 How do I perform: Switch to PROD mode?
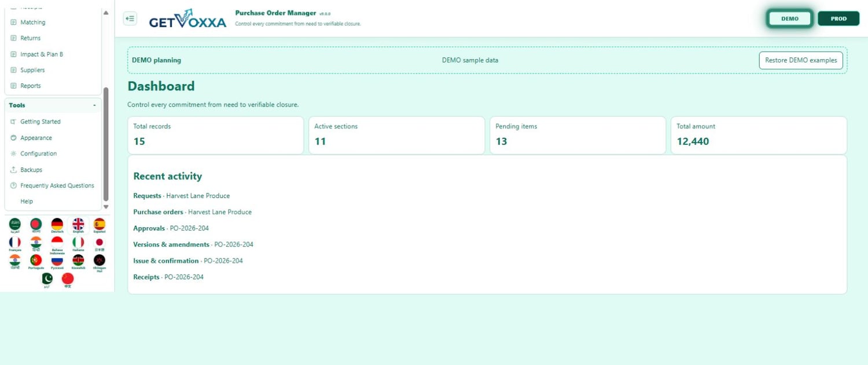pyautogui.click(x=838, y=19)
